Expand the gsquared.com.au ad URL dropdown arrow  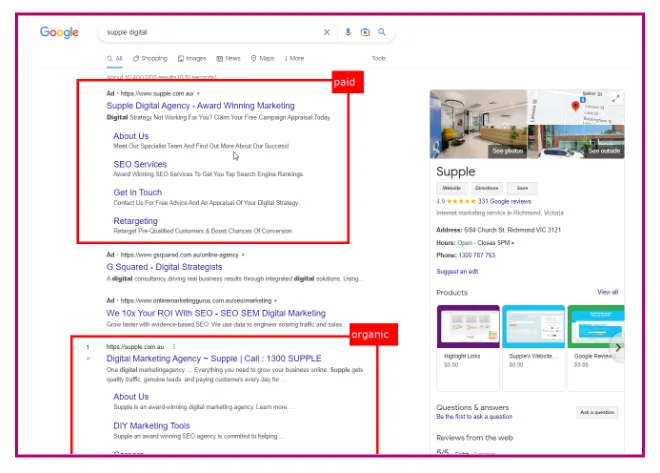point(243,255)
